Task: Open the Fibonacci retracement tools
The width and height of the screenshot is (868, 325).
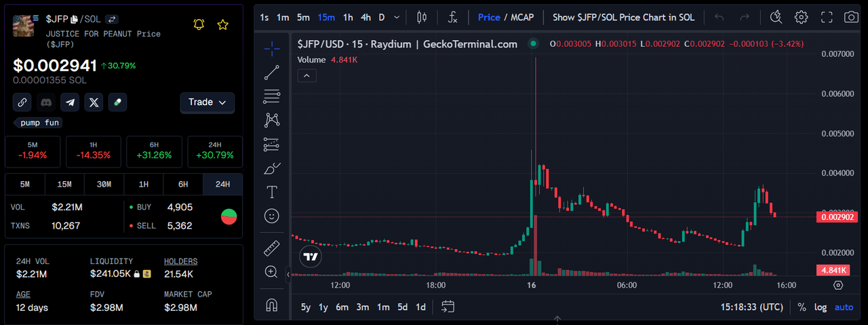Action: [x=272, y=96]
